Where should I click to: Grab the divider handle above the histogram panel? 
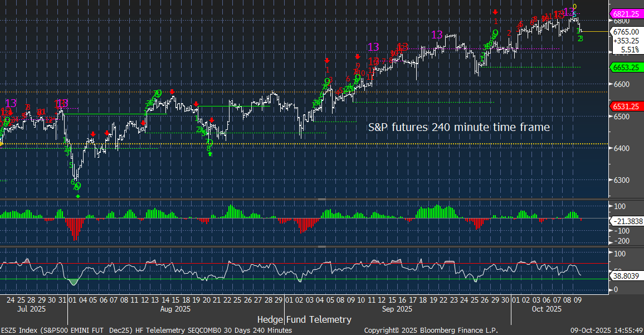coord(321,199)
